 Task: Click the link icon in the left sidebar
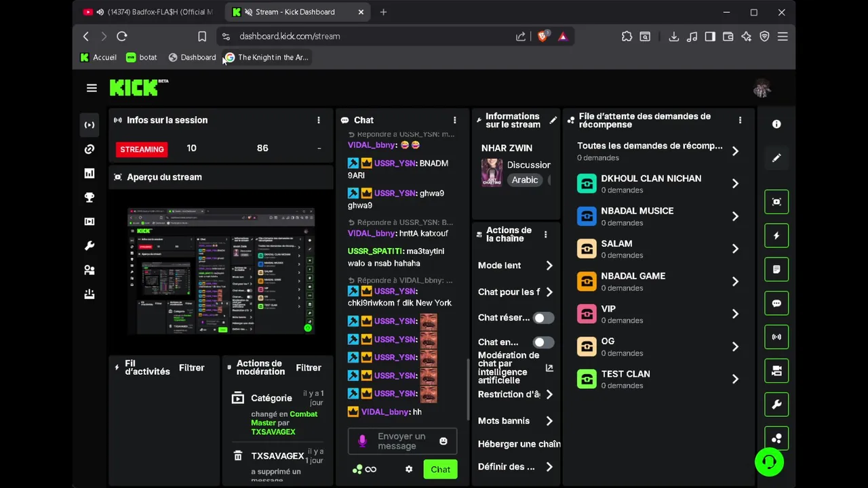[x=90, y=149]
